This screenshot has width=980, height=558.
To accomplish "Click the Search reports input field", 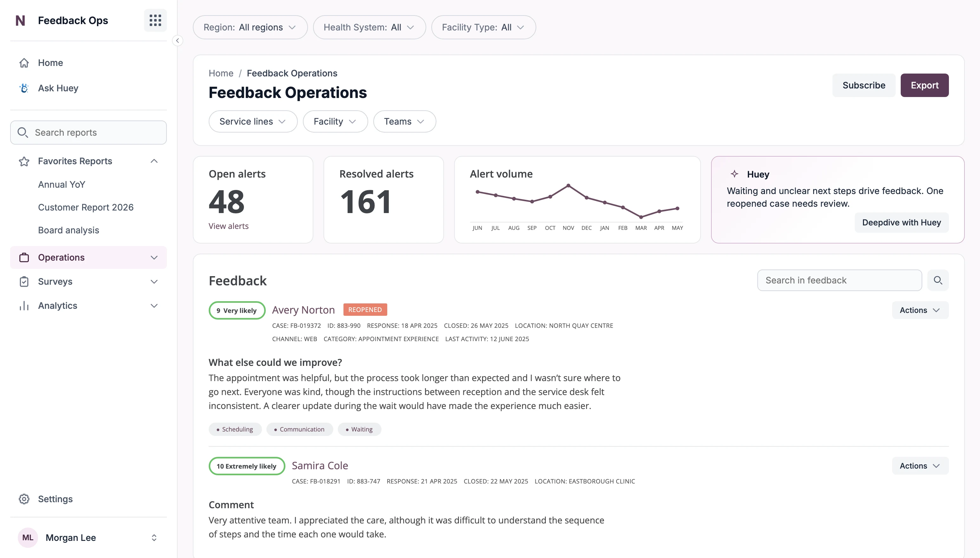I will (x=88, y=133).
